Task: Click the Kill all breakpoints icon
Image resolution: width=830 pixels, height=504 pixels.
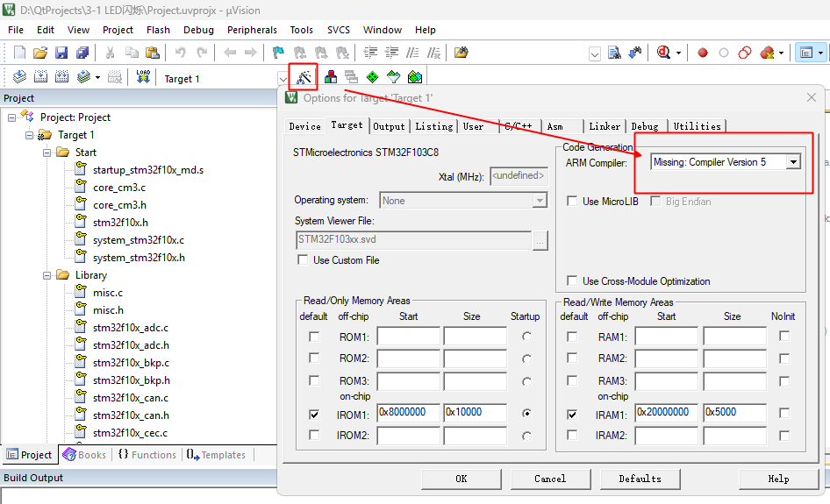Action: (x=767, y=53)
